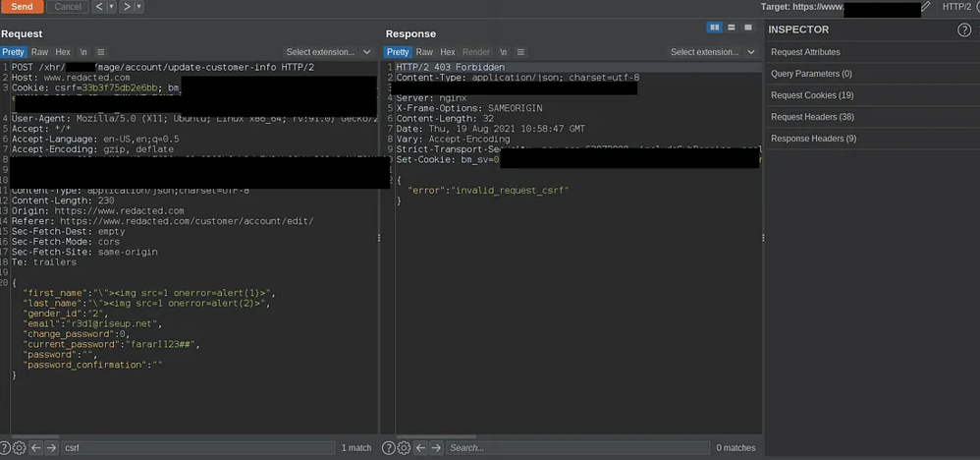Go to previous request with back arrow
The width and height of the screenshot is (980, 460).
click(99, 7)
